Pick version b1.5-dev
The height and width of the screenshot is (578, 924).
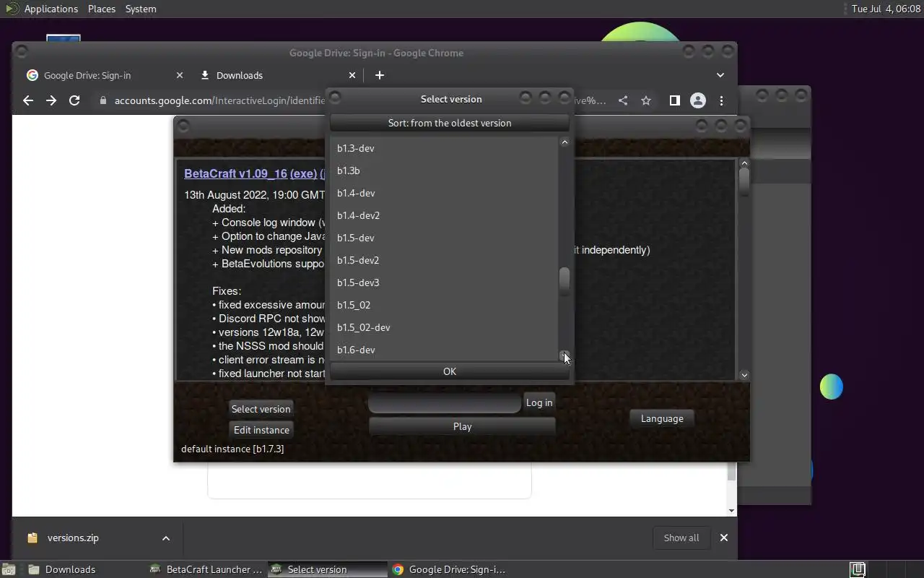[x=444, y=238]
